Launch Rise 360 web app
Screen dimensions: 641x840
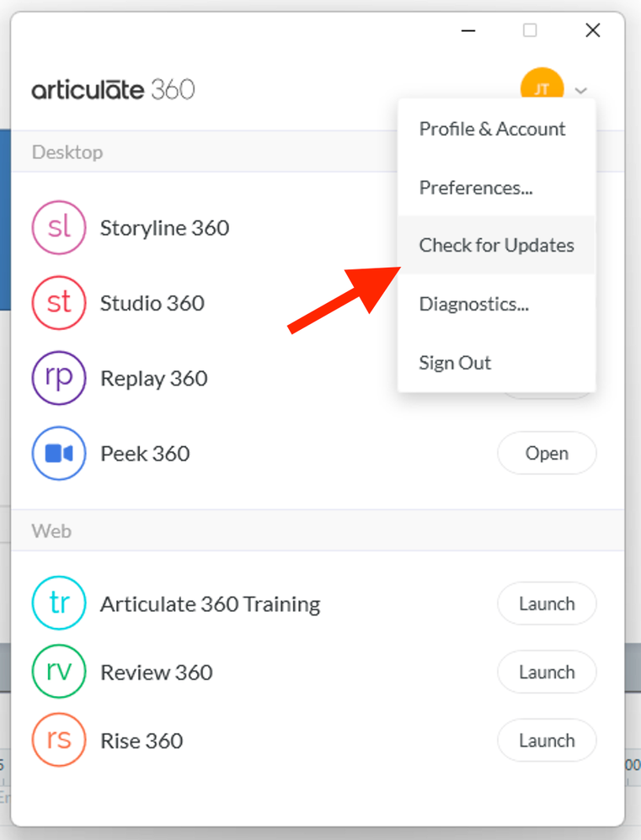547,741
